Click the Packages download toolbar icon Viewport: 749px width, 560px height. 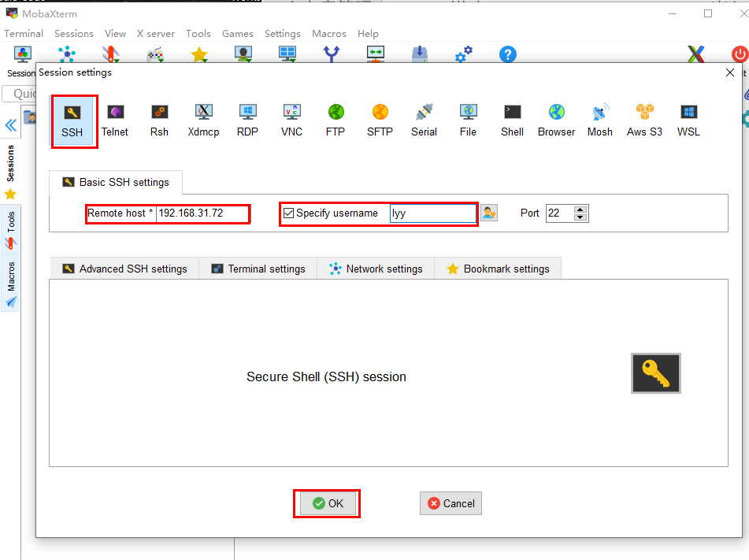tap(420, 54)
